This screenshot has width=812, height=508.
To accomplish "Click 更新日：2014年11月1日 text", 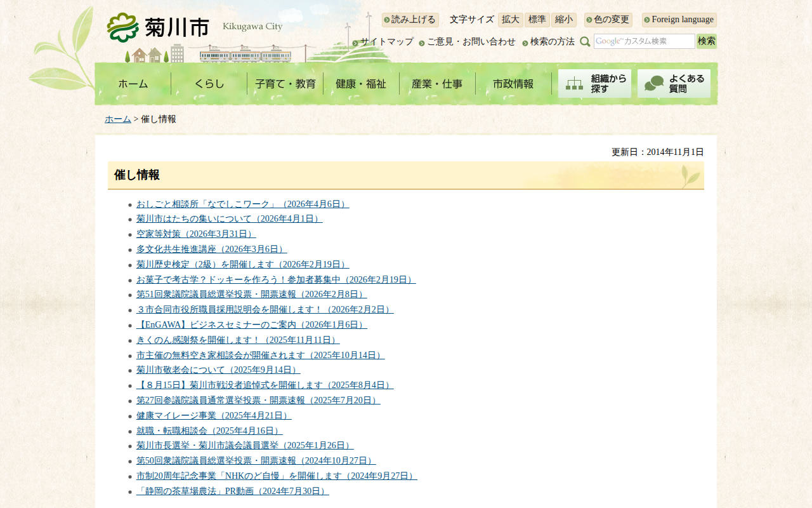I will [x=658, y=152].
